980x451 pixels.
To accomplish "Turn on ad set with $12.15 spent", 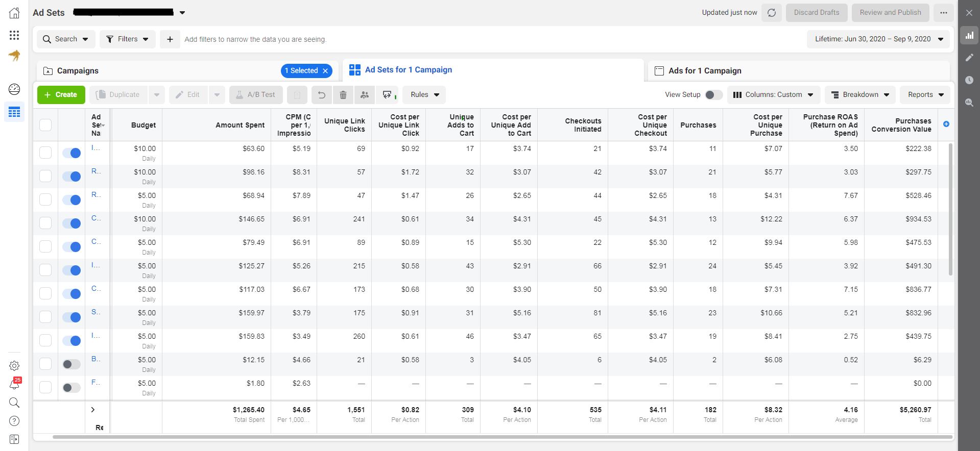I will coord(71,364).
